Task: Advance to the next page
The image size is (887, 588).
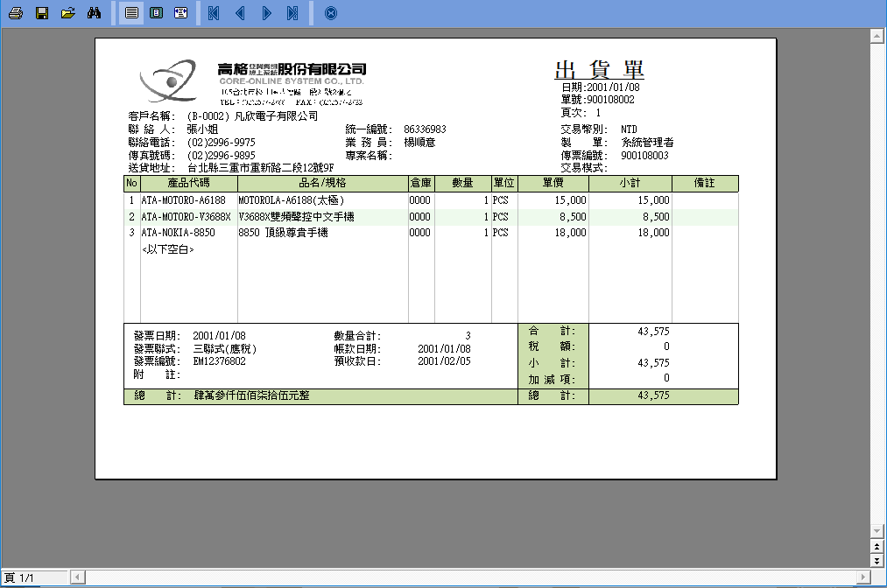Action: tap(266, 13)
